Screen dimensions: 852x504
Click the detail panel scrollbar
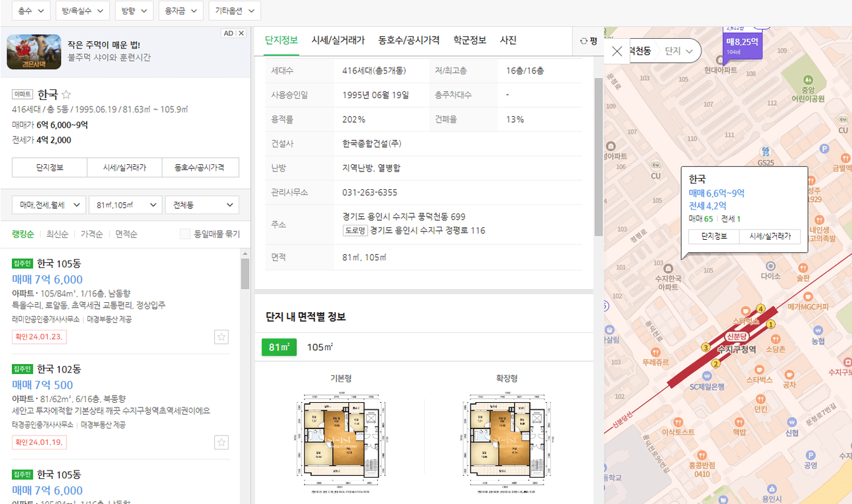pyautogui.click(x=598, y=157)
